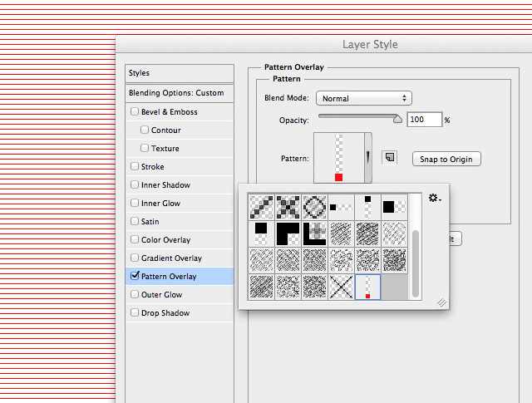Select the red square pattern swatch
The height and width of the screenshot is (403, 532).
pos(367,287)
